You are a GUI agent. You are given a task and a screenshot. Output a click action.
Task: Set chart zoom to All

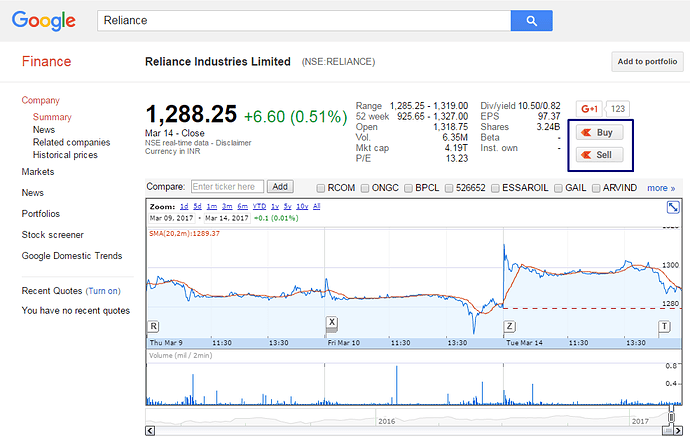[316, 206]
